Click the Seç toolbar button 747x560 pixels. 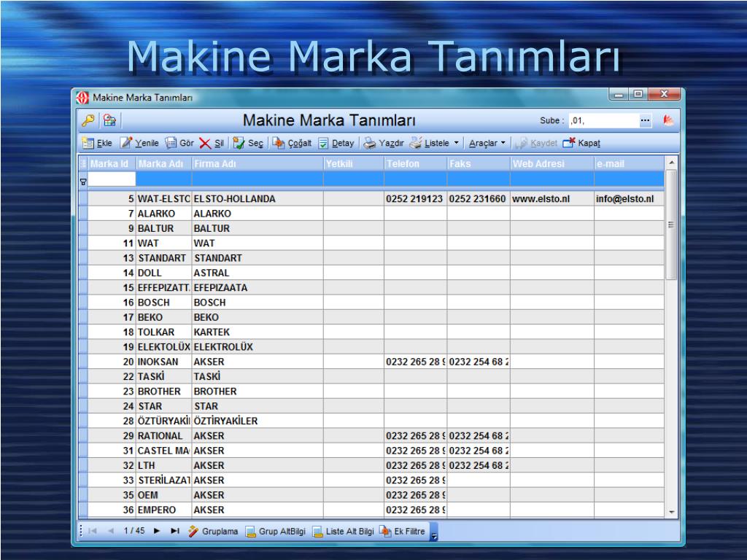248,143
